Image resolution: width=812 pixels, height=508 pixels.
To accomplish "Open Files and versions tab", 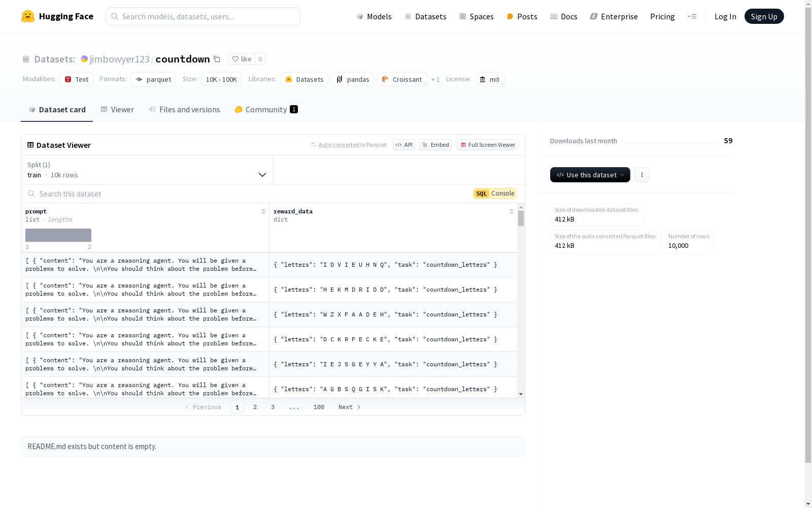I will click(x=184, y=109).
